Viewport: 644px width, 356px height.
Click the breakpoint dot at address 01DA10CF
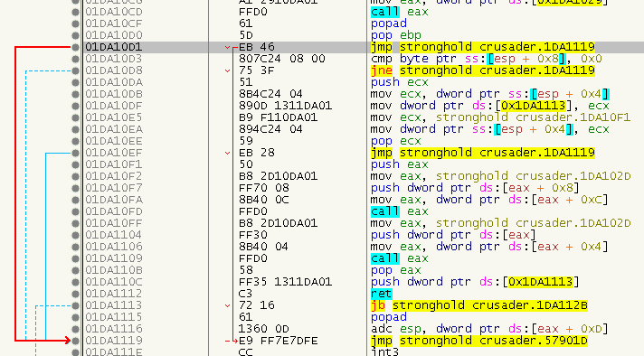coord(75,23)
